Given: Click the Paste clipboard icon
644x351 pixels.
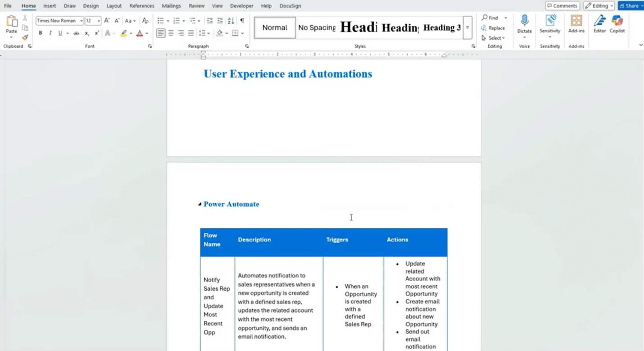Looking at the screenshot, I should point(12,22).
